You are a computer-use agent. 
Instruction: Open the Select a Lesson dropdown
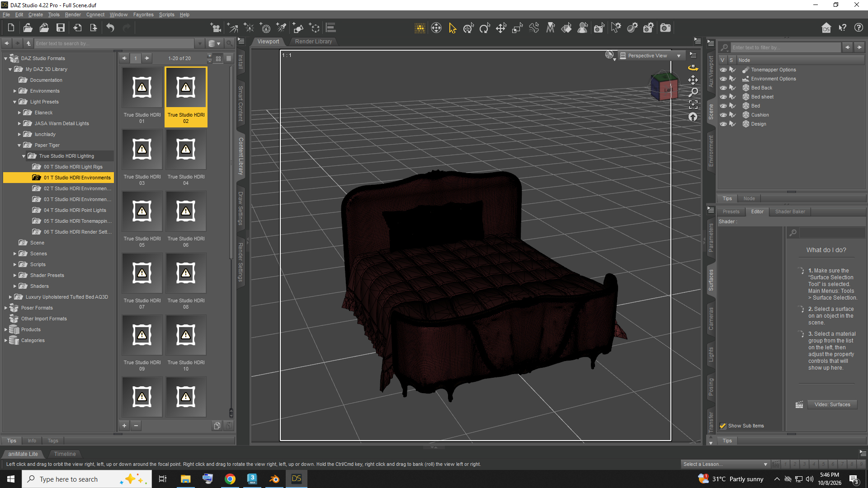click(x=725, y=464)
